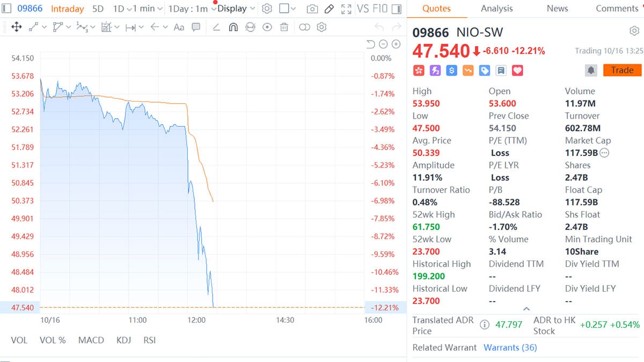Switch to the Analysis tab
The image size is (644, 362).
(x=496, y=8)
